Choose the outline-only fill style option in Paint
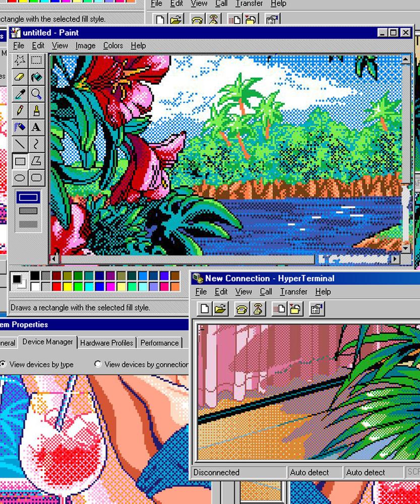 point(28,198)
